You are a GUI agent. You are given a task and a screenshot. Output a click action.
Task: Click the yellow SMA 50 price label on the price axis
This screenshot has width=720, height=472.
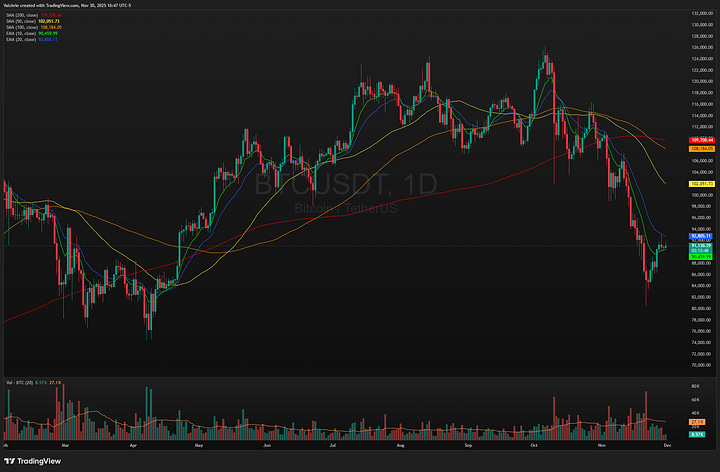702,184
